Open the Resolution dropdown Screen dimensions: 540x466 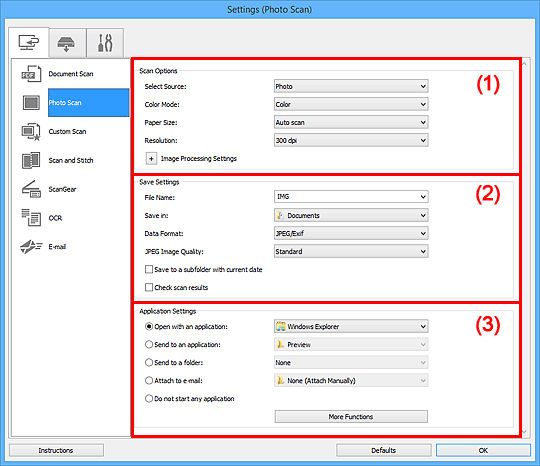tap(351, 140)
